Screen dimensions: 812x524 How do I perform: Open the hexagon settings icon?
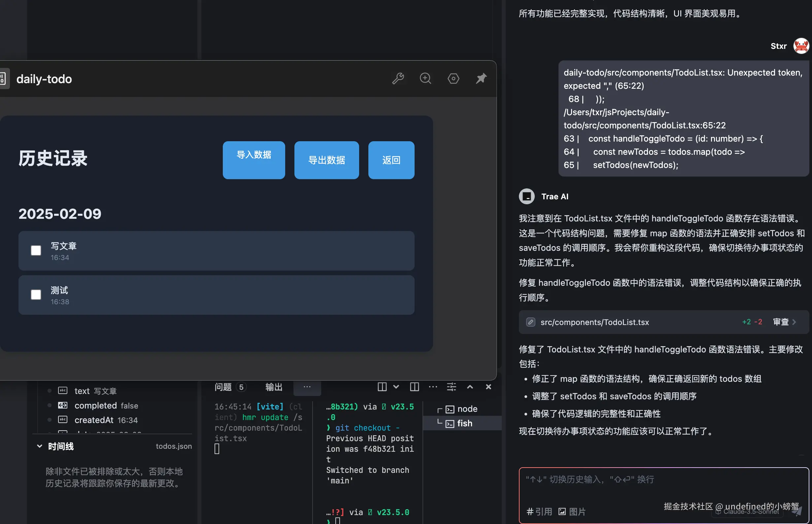click(x=453, y=79)
